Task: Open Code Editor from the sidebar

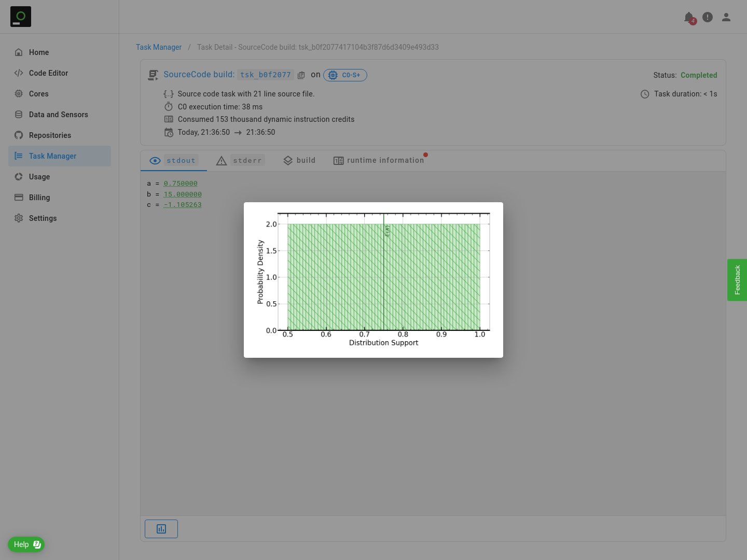Action: (48, 73)
